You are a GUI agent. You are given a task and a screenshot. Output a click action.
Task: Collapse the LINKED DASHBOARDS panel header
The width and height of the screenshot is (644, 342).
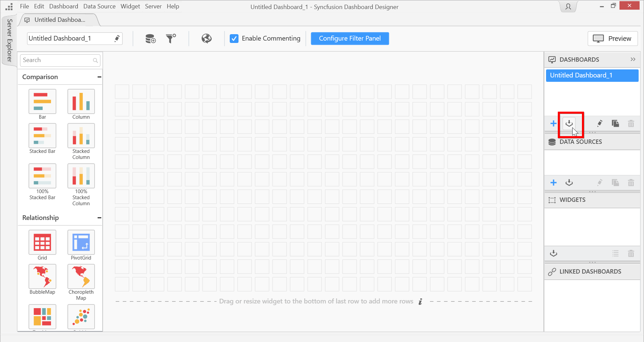point(592,272)
